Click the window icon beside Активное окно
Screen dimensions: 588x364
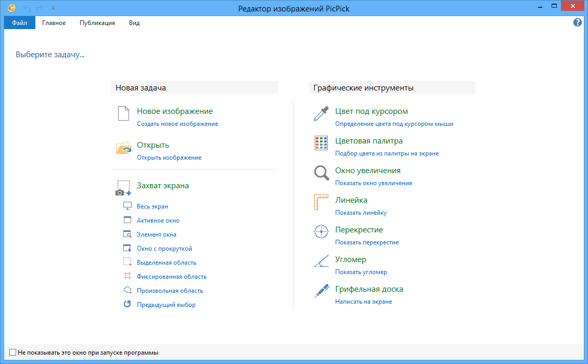pos(127,220)
